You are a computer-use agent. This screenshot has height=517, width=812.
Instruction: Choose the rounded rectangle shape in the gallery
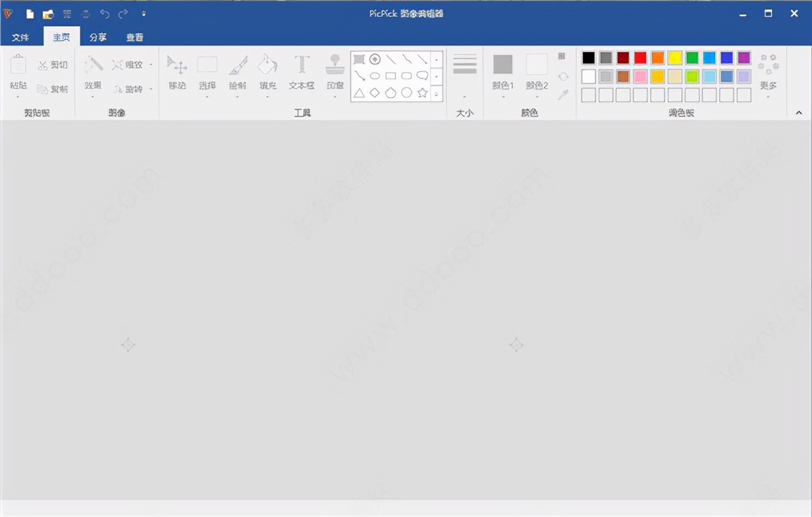click(x=407, y=76)
